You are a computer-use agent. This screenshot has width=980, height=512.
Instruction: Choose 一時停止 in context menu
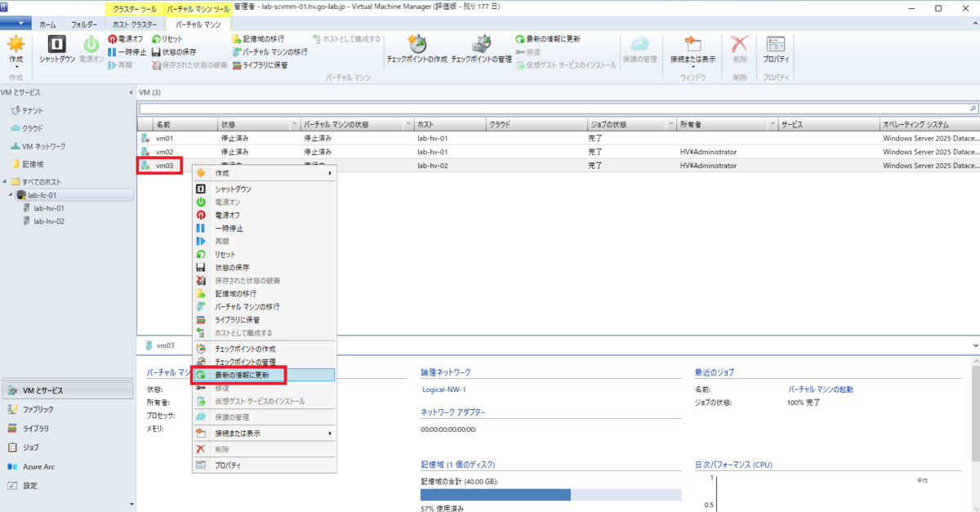265,228
